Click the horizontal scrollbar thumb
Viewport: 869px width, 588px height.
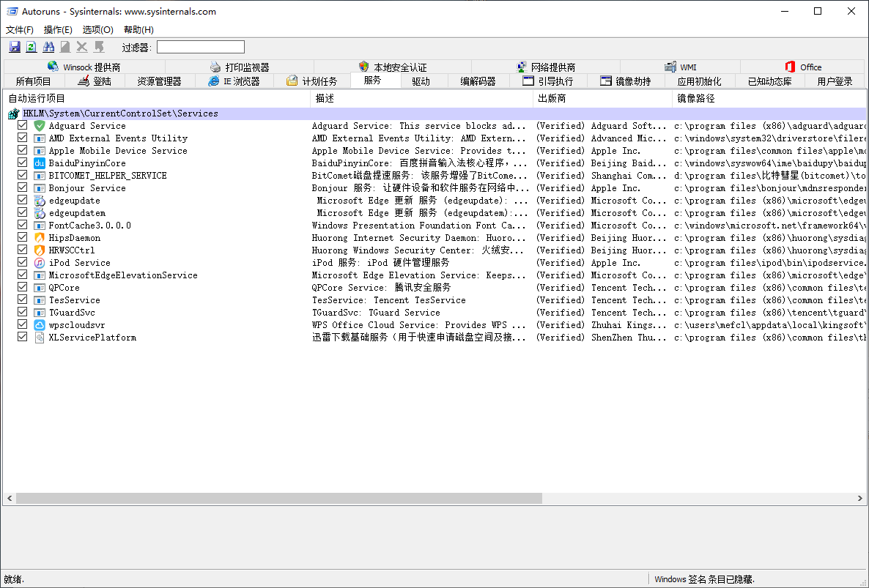pyautogui.click(x=278, y=499)
